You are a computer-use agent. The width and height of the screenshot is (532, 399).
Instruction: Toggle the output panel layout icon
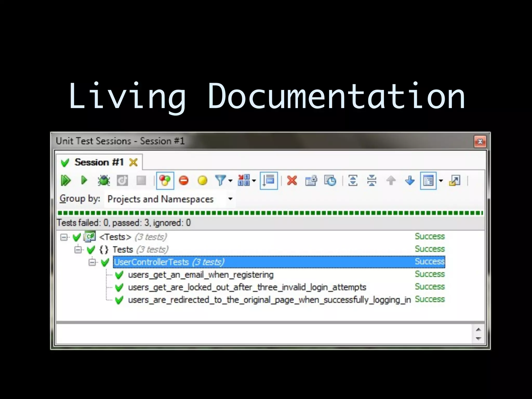[428, 181]
